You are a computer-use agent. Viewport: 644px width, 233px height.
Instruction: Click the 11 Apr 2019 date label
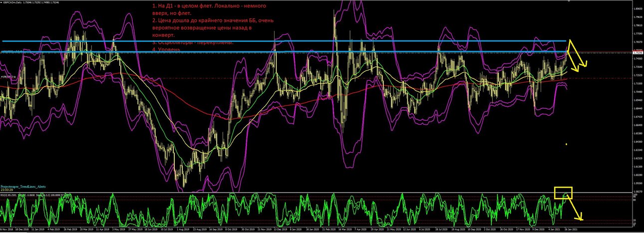(103, 230)
